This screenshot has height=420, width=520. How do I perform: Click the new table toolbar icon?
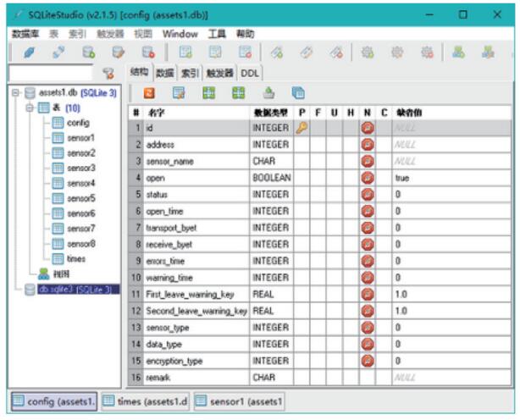[185, 52]
